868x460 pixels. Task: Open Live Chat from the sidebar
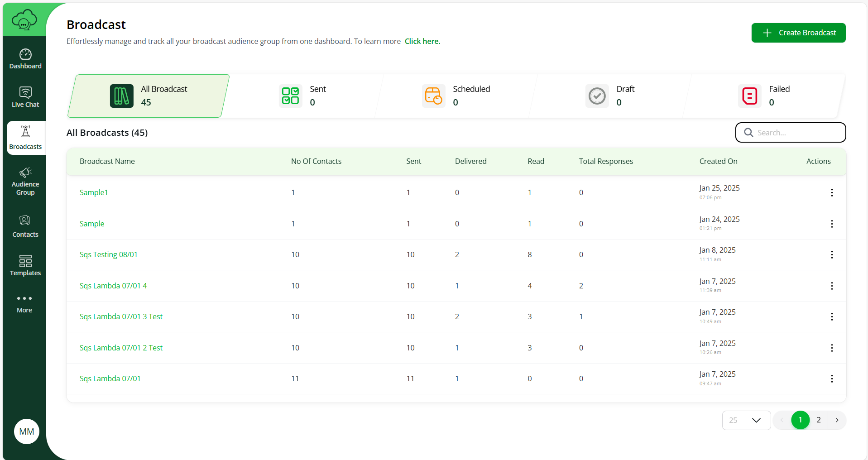25,97
